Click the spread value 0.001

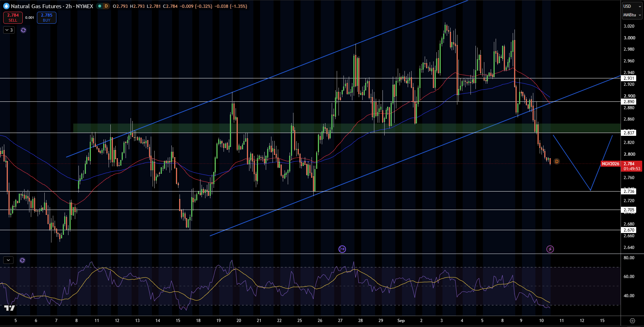30,18
